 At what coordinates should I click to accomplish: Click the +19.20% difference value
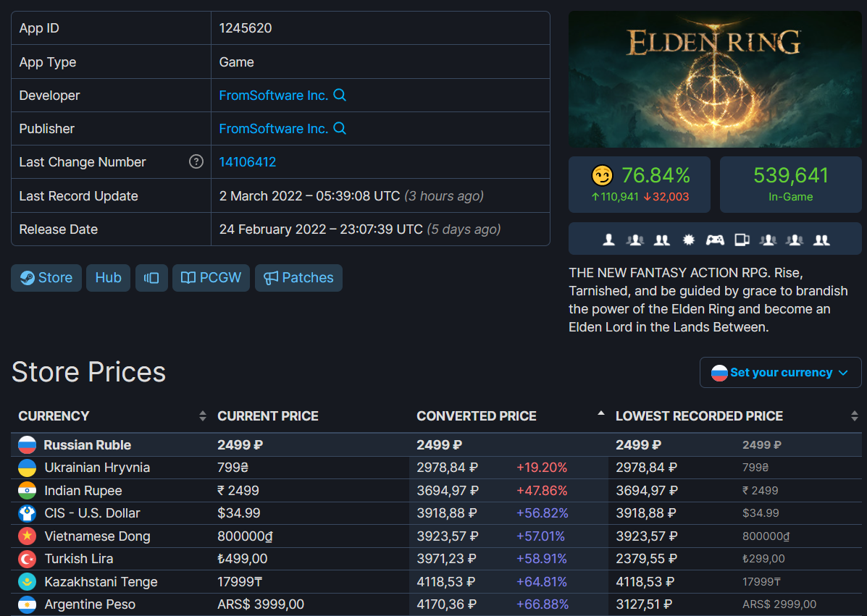click(x=542, y=468)
